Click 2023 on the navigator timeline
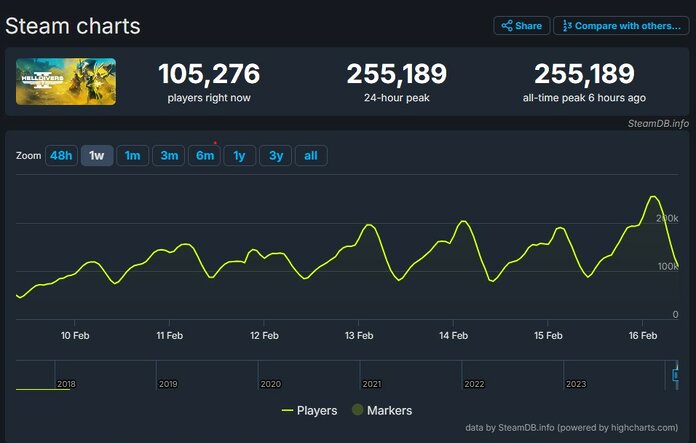Screen dimensions: 696x443 click(575, 384)
